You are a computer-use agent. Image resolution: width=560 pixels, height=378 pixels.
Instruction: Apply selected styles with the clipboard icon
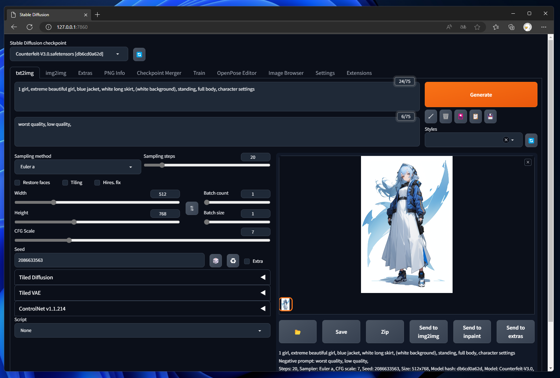475,116
